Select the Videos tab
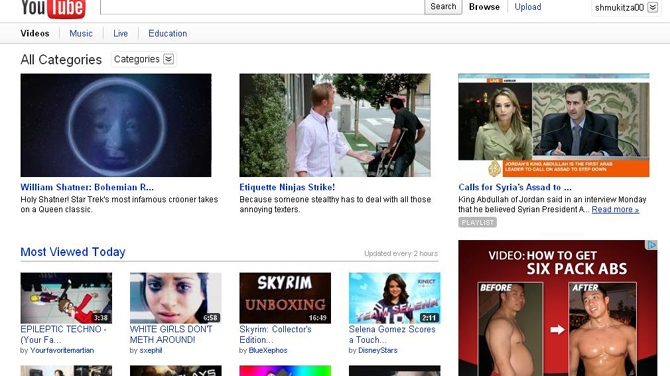The height and width of the screenshot is (376, 670). (x=35, y=33)
